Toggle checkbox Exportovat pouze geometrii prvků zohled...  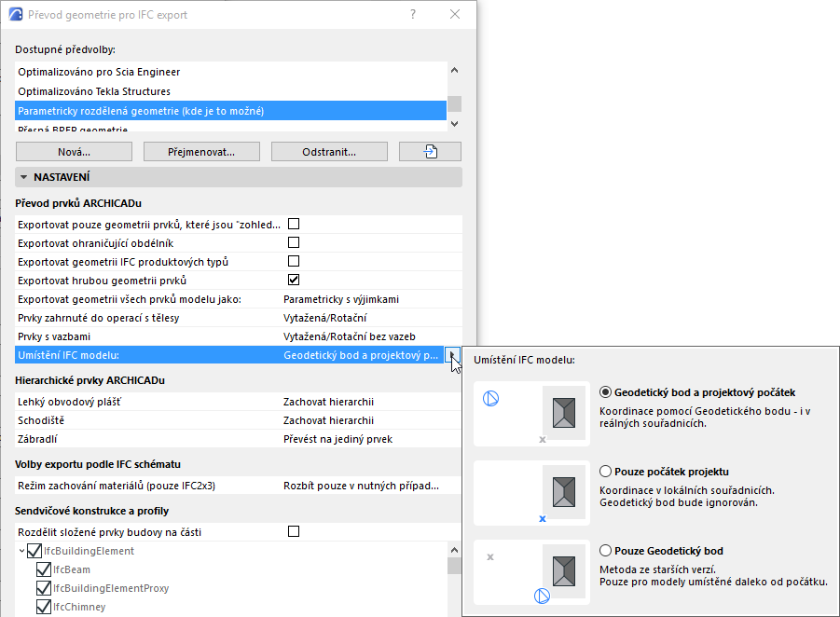(x=294, y=224)
